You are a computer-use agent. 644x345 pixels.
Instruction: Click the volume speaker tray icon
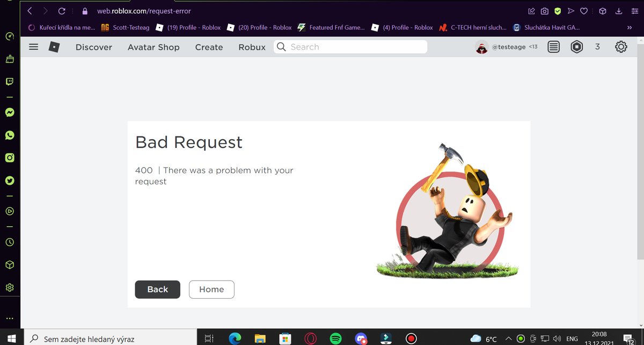pos(557,339)
